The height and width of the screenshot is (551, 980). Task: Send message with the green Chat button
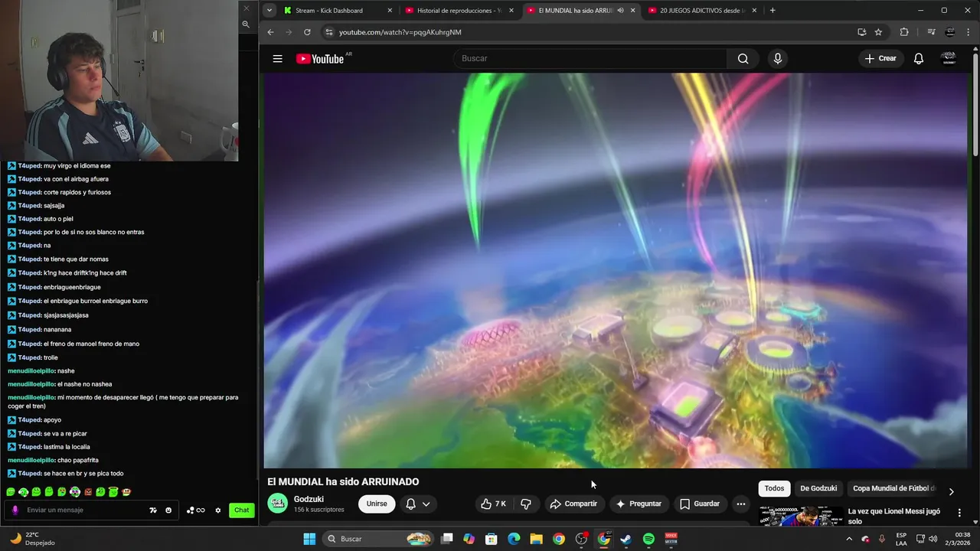(242, 510)
